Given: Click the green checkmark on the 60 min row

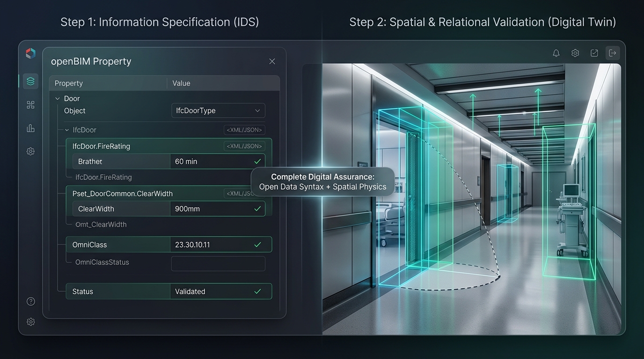Looking at the screenshot, I should [x=257, y=161].
